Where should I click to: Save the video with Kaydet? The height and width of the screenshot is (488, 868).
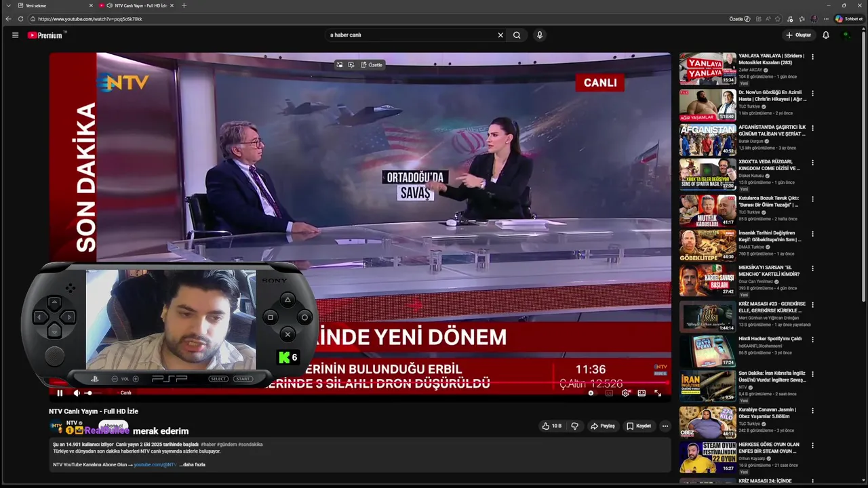click(639, 426)
